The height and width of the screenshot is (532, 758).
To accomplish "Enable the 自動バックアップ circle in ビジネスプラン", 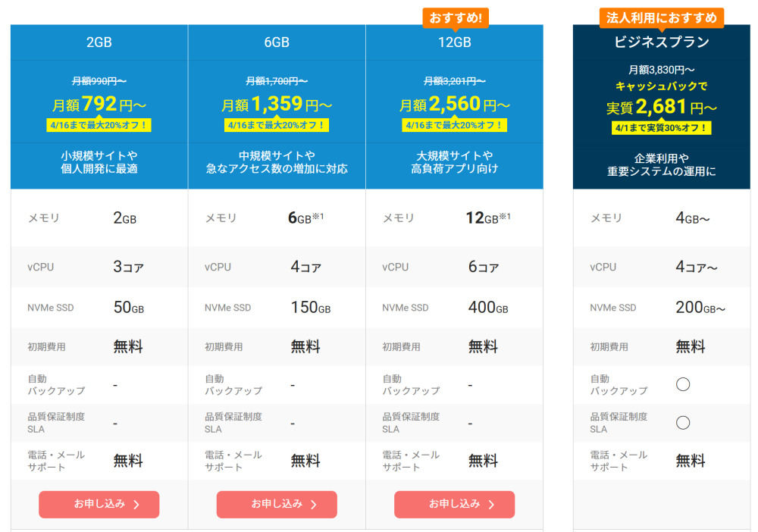I will click(x=683, y=383).
